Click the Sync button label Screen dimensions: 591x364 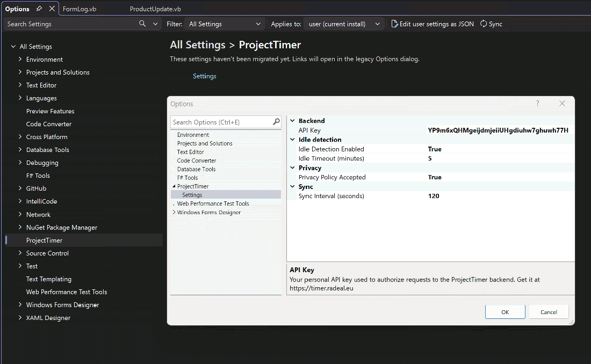pos(495,24)
